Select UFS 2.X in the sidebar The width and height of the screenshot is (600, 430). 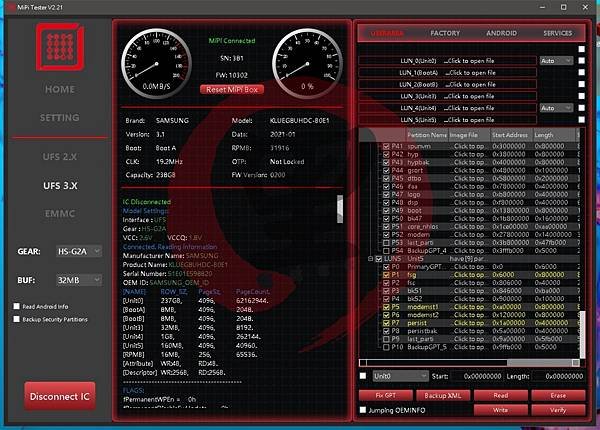click(x=60, y=157)
